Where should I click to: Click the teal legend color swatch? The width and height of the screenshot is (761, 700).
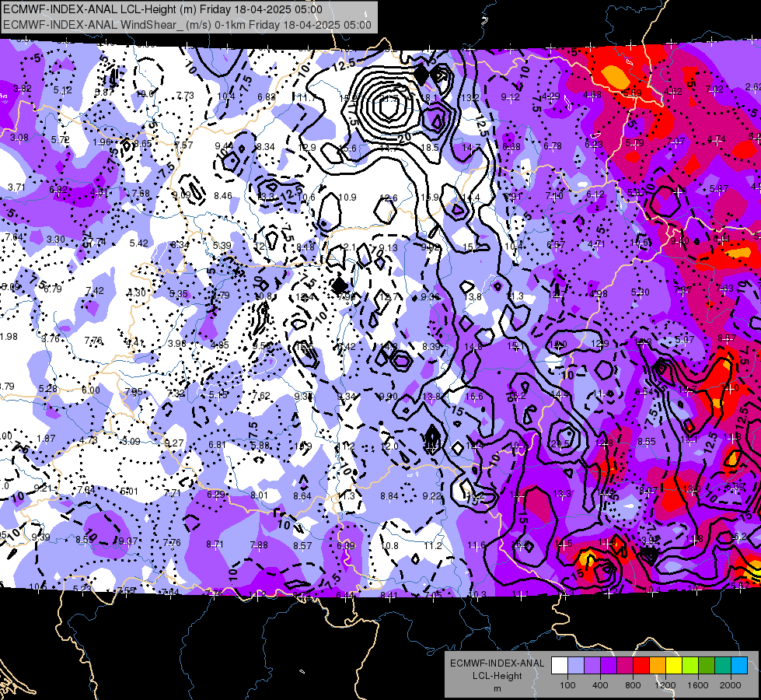pos(723,665)
